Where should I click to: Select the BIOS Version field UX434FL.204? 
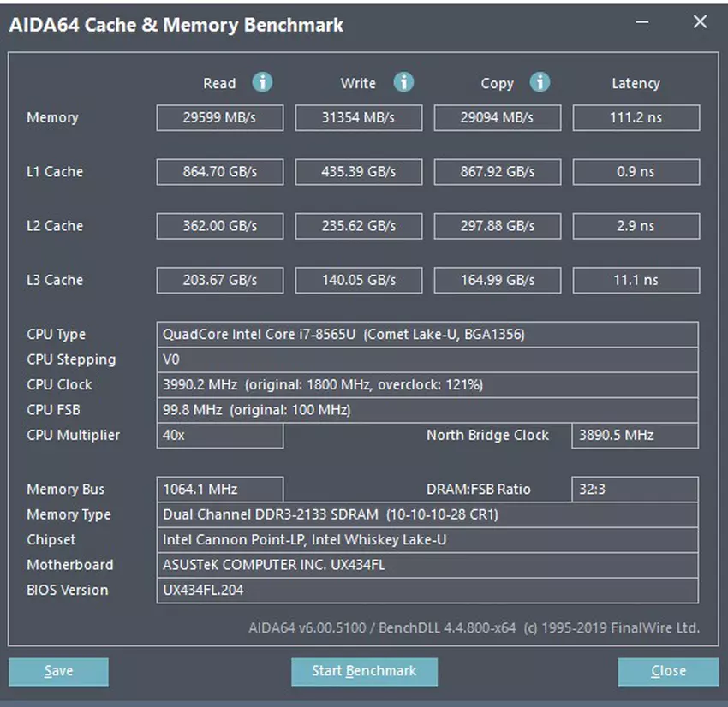(x=427, y=591)
